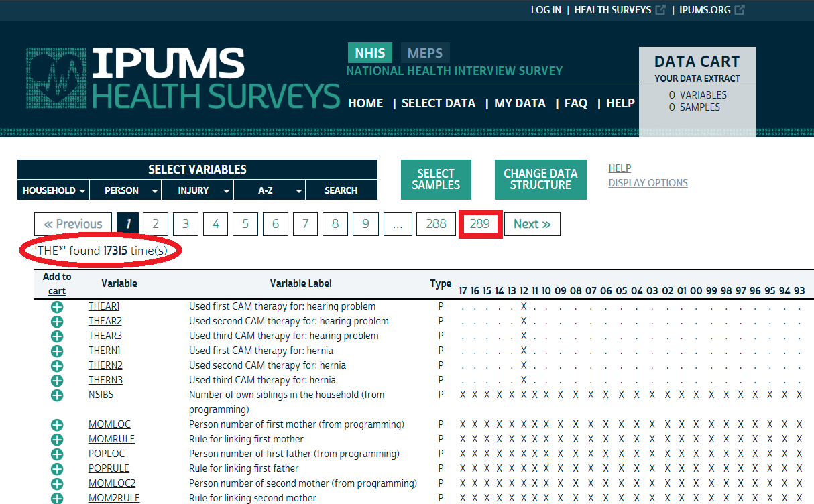Jump to results page 289

(480, 224)
